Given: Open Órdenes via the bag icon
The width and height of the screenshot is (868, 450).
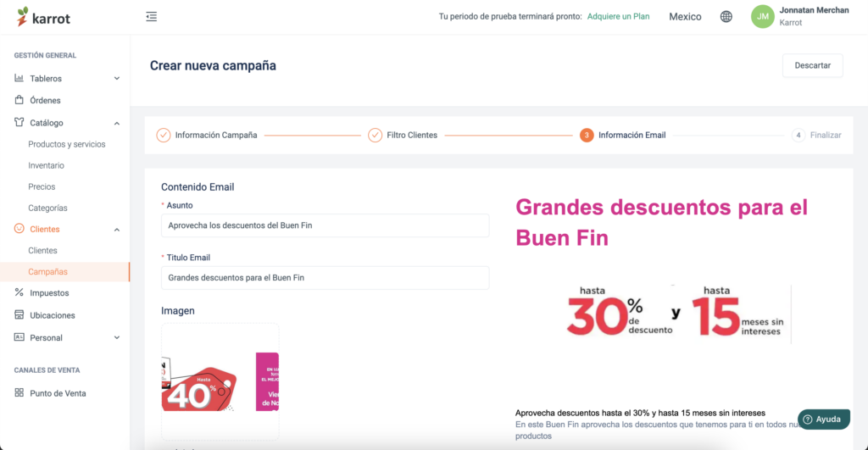Looking at the screenshot, I should pyautogui.click(x=19, y=100).
